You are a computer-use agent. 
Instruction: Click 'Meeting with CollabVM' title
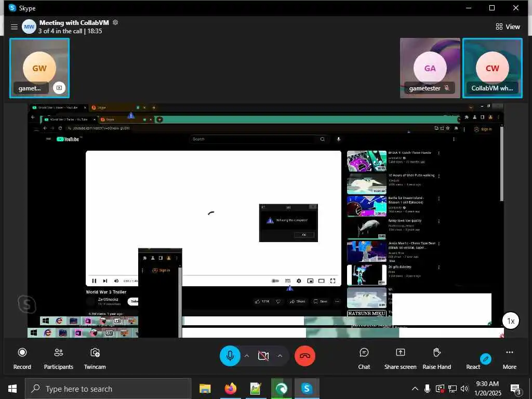coord(74,23)
